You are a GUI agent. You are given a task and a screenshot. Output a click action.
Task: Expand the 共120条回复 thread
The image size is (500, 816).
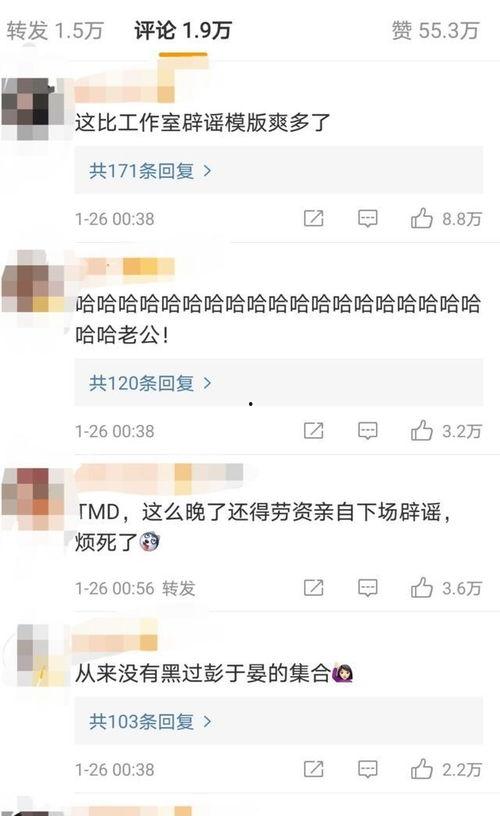point(278,382)
